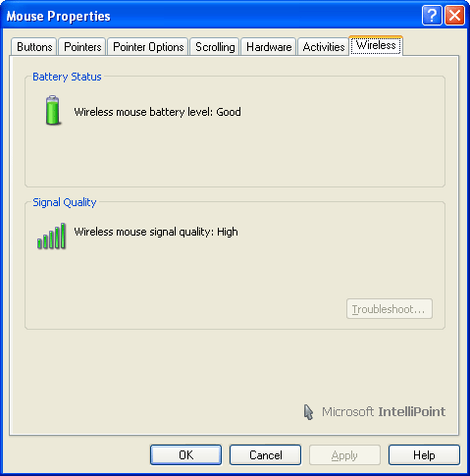This screenshot has height=476, width=470.
Task: Click the Troubleshoot... button
Action: [390, 309]
